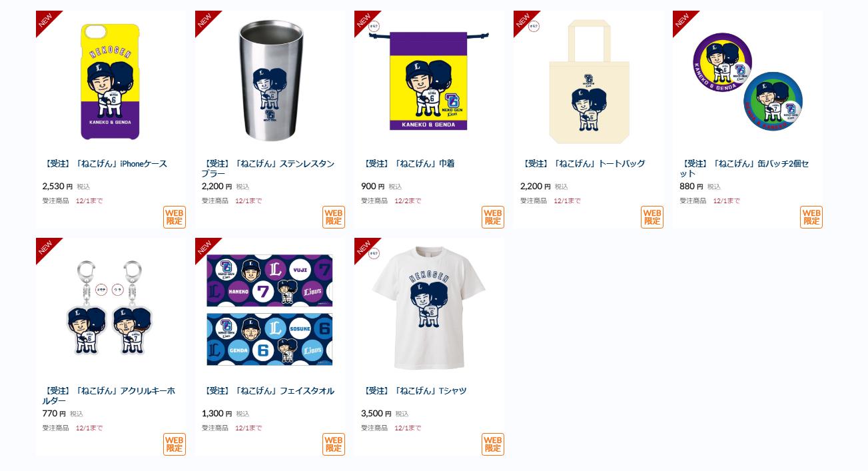
Task: Click the WEB限定 badge on iPhoneケース card
Action: (175, 217)
